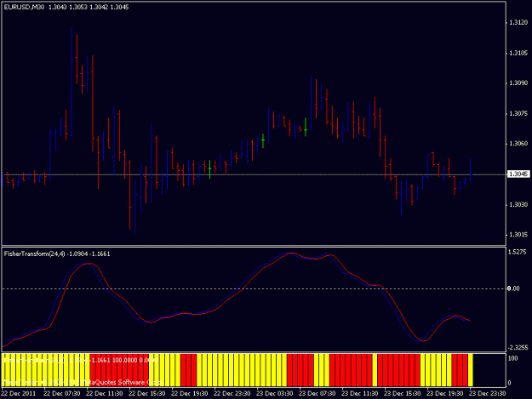Click the 1.3120 price axis label
The width and height of the screenshot is (532, 399).
pyautogui.click(x=518, y=23)
